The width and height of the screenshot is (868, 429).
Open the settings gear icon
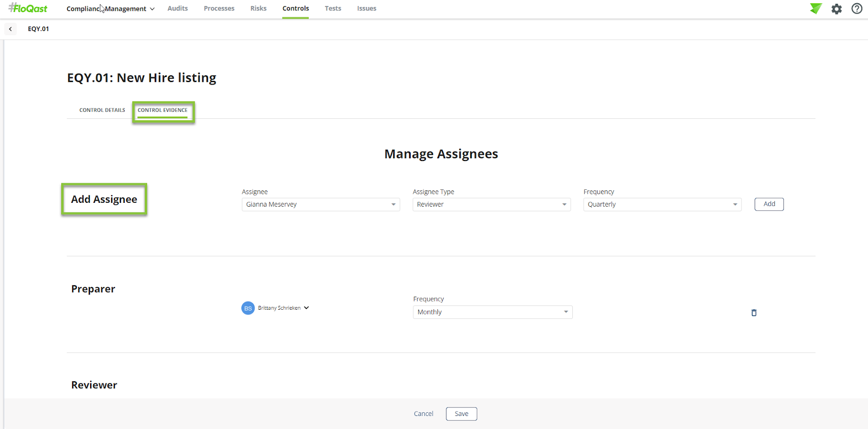tap(837, 9)
